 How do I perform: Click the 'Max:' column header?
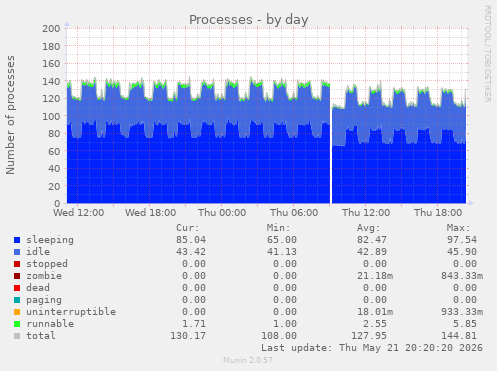coord(458,228)
